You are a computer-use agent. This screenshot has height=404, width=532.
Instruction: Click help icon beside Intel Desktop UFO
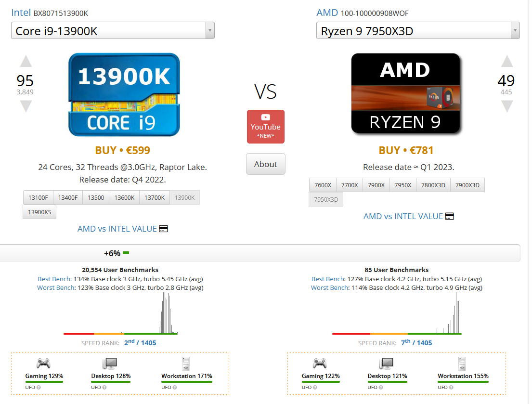tap(104, 387)
